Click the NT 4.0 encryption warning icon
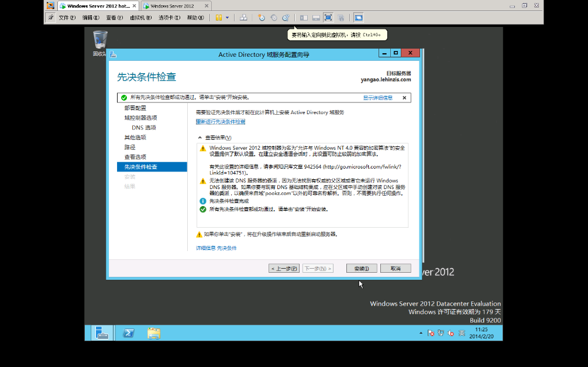 pyautogui.click(x=203, y=148)
